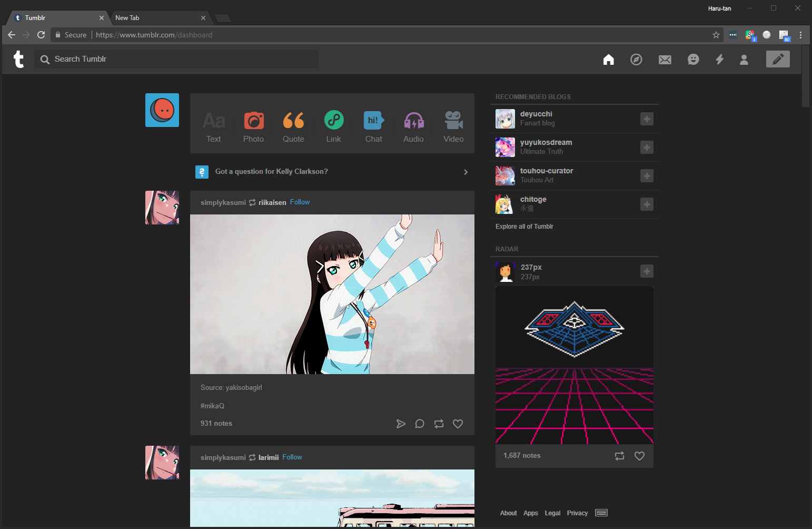Reload the page
Viewport: 812px width, 529px height.
41,35
